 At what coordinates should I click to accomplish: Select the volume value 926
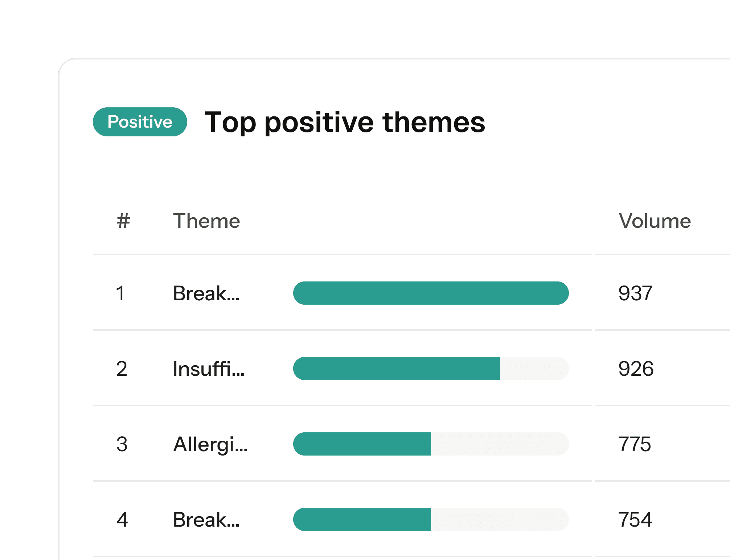click(636, 368)
